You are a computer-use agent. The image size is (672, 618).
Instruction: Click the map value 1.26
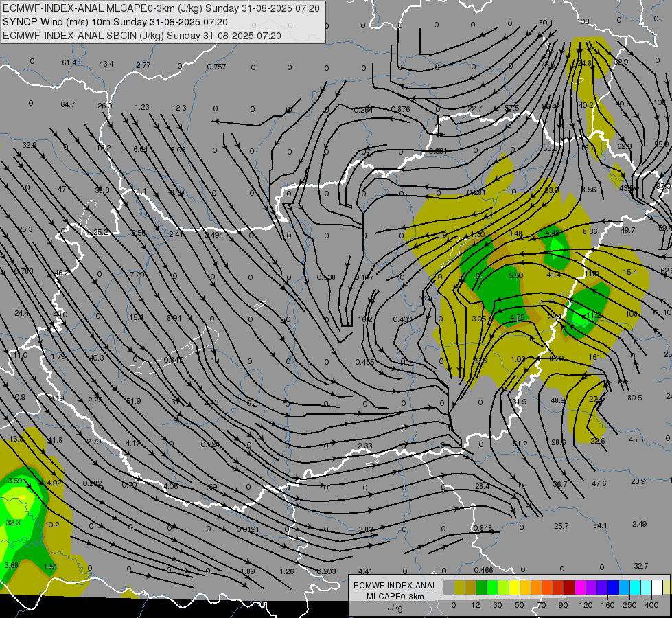(287, 572)
